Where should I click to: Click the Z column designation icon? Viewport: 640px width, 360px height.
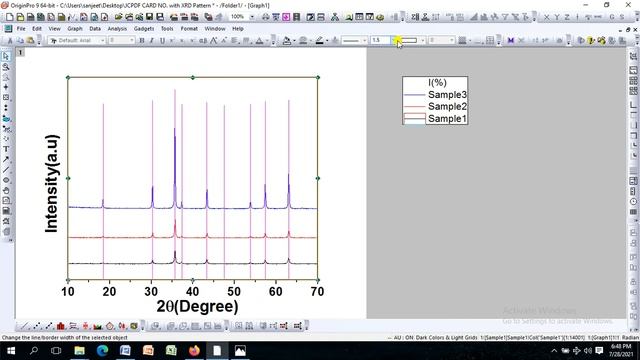coord(567,17)
